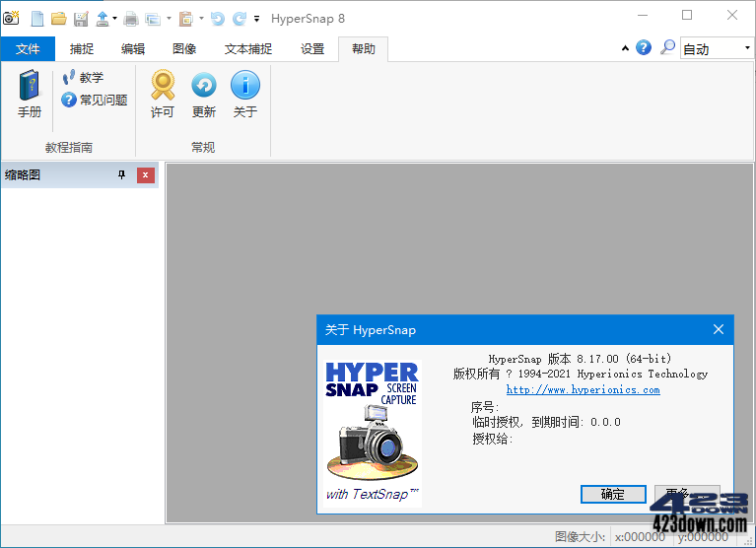Viewport: 756px width, 548px height.
Task: Click the repeat capture icon
Action: 154,20
